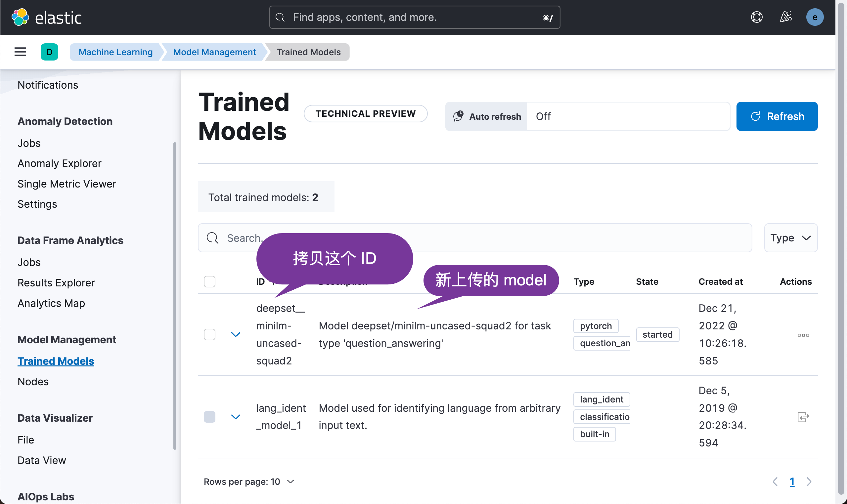Expand lang_ident_model_1 row details
The height and width of the screenshot is (504, 847).
coord(236,417)
